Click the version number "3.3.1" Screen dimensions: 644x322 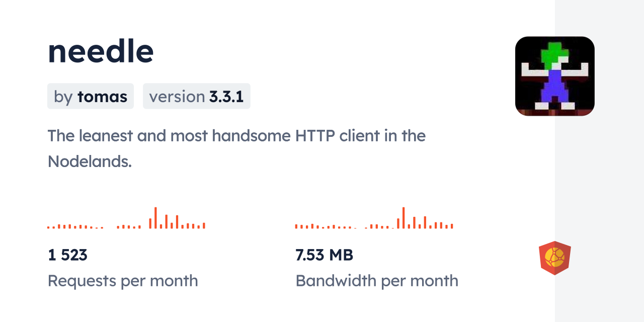click(226, 96)
